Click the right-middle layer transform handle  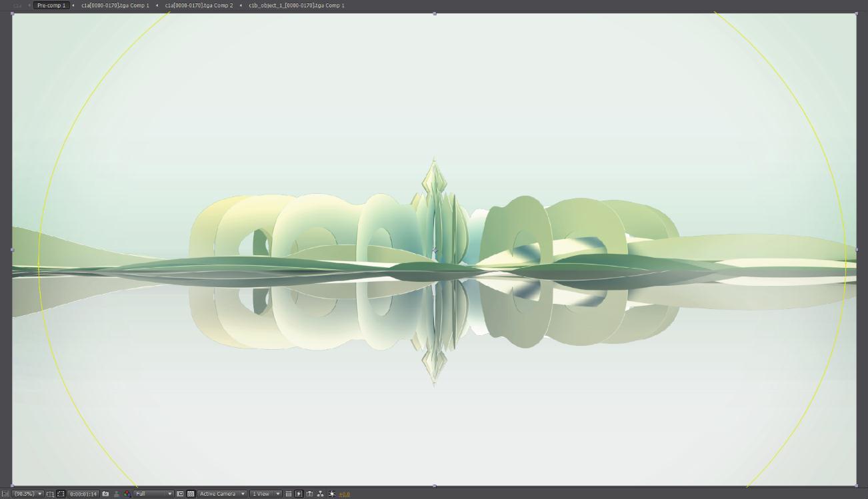tap(857, 250)
